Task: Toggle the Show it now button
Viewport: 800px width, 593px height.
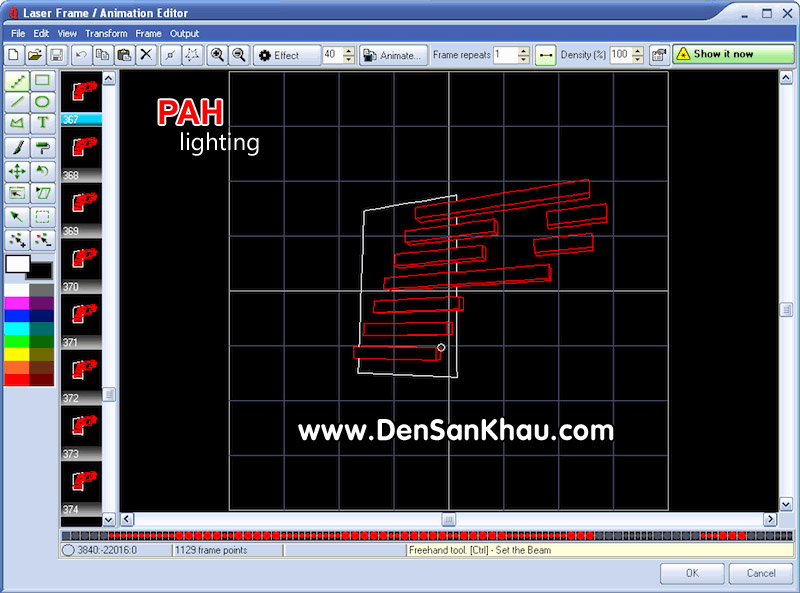Action: (x=733, y=54)
